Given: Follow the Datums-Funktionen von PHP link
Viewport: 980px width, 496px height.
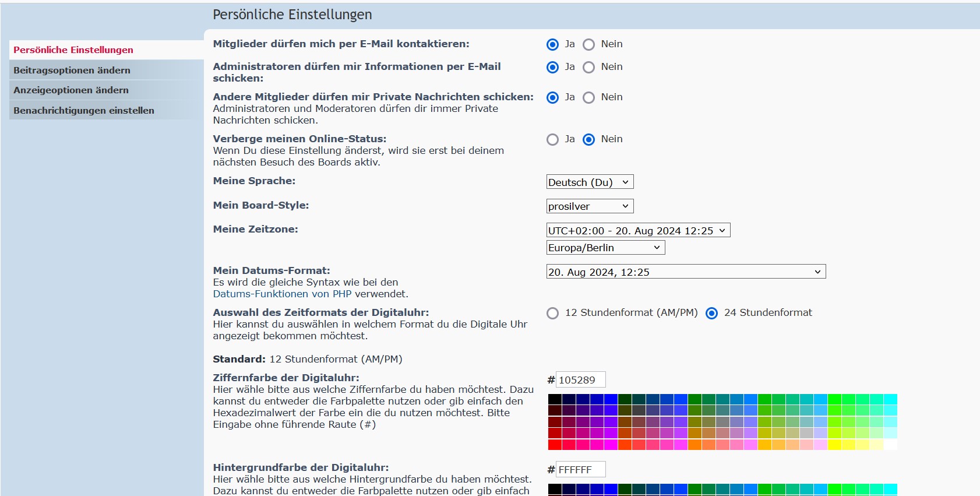Looking at the screenshot, I should (282, 294).
